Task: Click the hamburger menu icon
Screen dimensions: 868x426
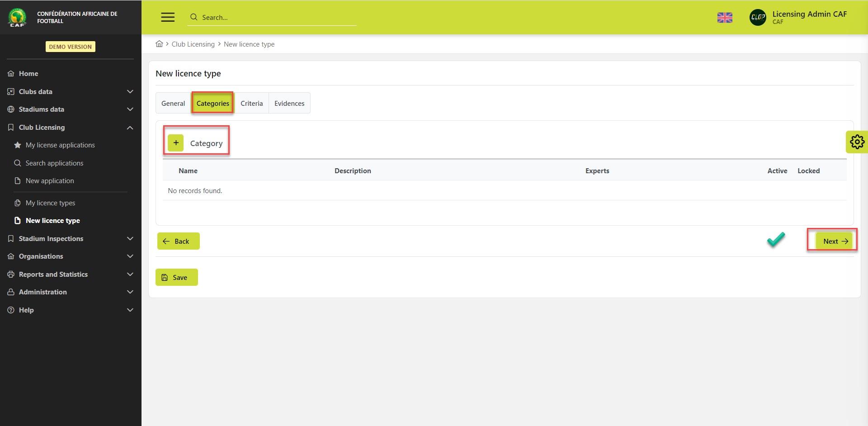Action: coord(168,17)
